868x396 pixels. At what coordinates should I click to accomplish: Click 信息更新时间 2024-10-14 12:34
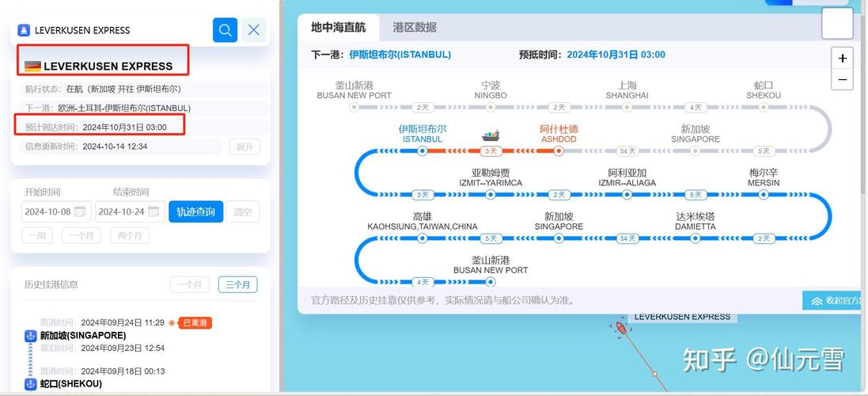click(x=115, y=147)
